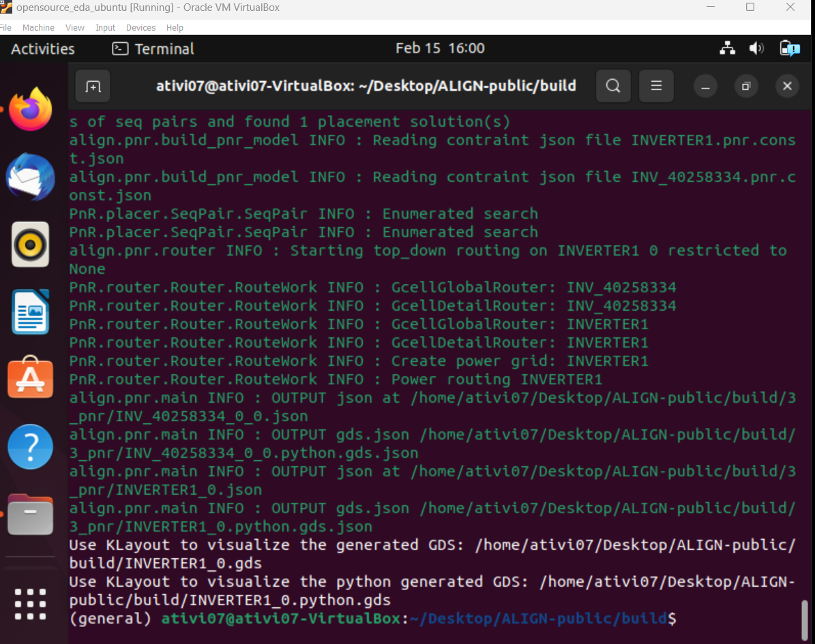The height and width of the screenshot is (644, 815).
Task: Click 'Starting top_down routing' log line
Action: [428, 260]
